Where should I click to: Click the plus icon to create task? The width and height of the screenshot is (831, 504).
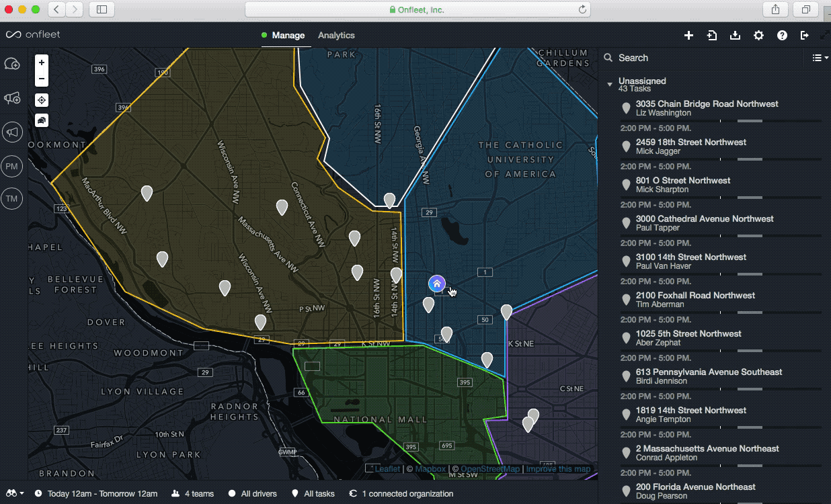point(688,36)
